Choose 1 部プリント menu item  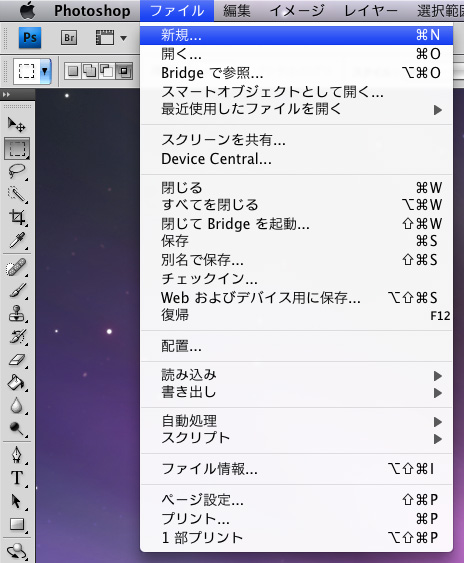point(296,538)
